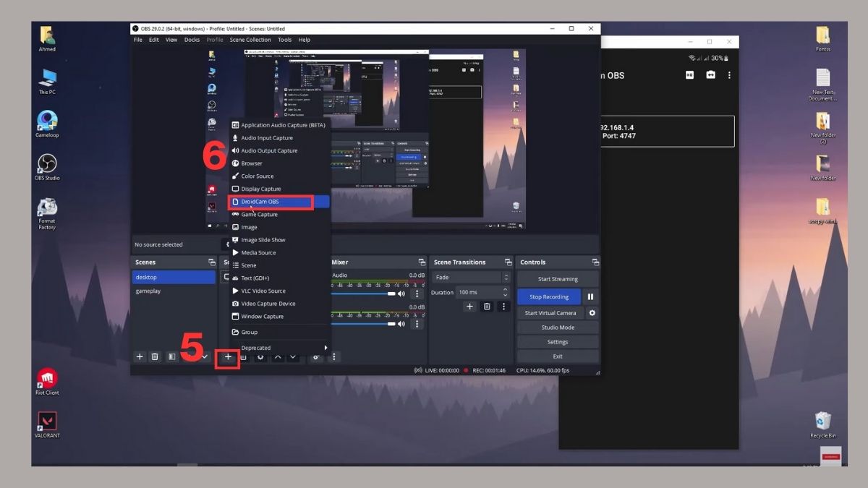
Task: Open the Scene Collection menu
Action: click(x=250, y=40)
